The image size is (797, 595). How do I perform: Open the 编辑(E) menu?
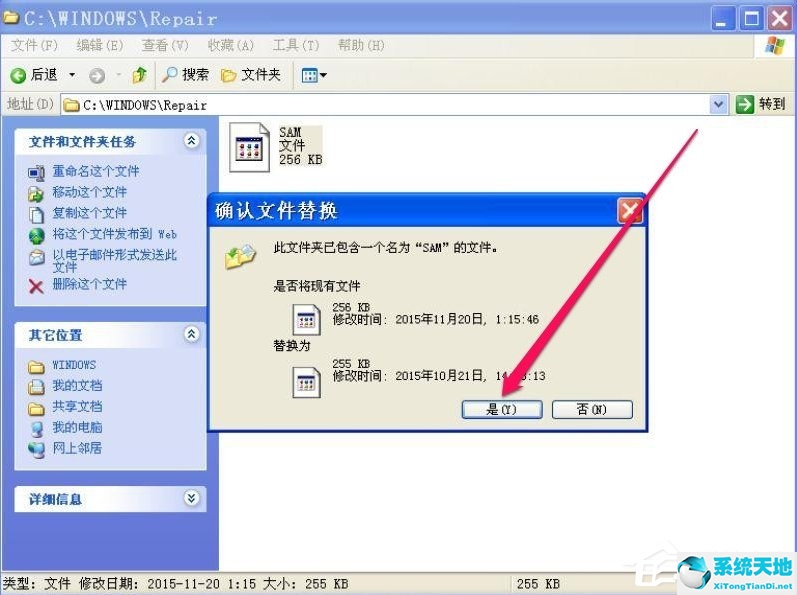tap(100, 46)
